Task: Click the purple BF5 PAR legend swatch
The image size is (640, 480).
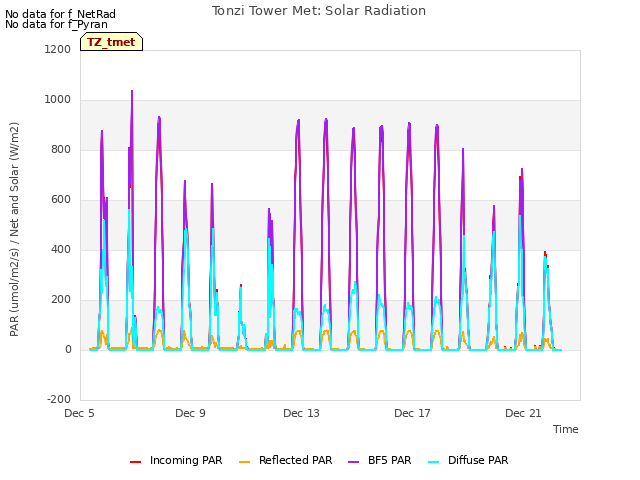Action: 353,462
